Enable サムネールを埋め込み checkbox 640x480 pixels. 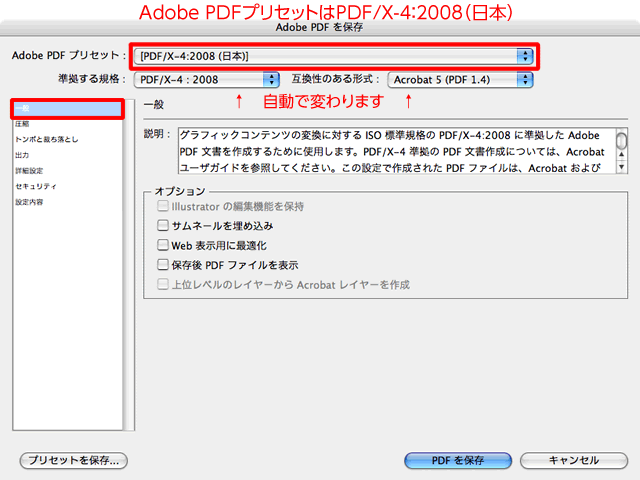163,225
